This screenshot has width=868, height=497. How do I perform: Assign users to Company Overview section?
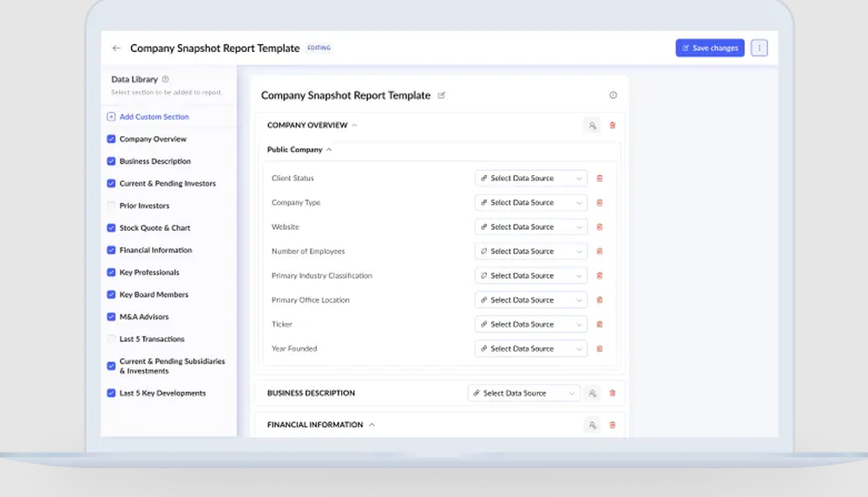[x=592, y=126]
